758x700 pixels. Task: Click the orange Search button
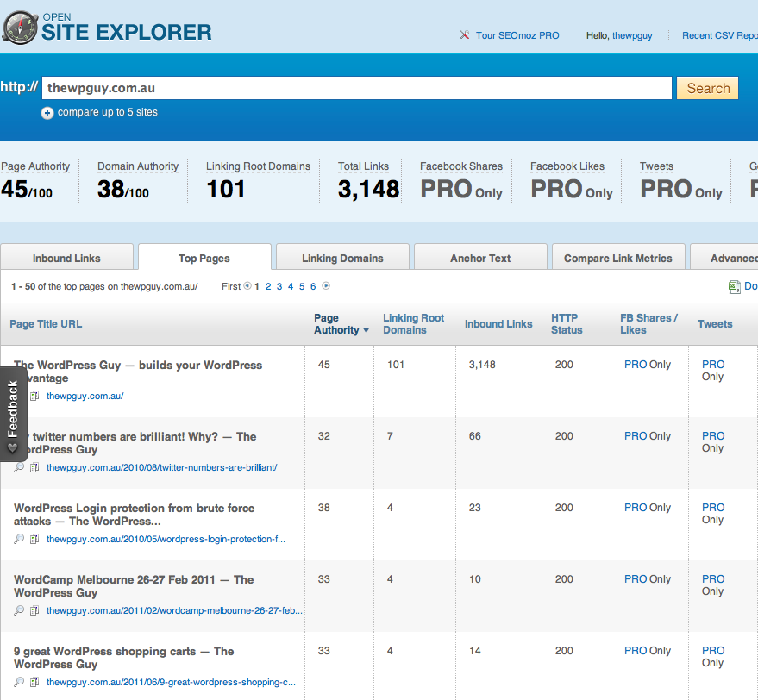click(708, 88)
